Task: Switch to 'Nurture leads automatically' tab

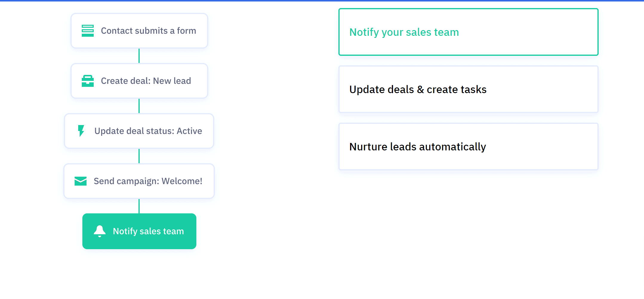Action: [469, 147]
